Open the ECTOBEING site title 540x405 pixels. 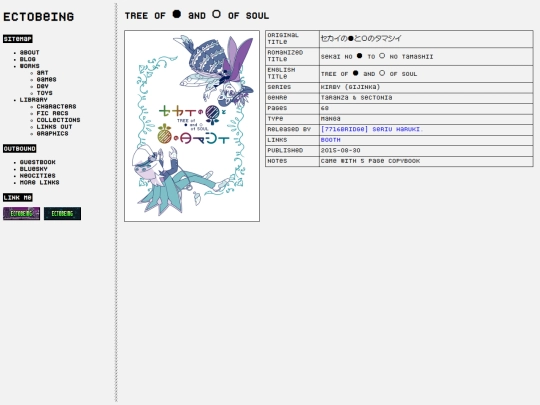38,17
